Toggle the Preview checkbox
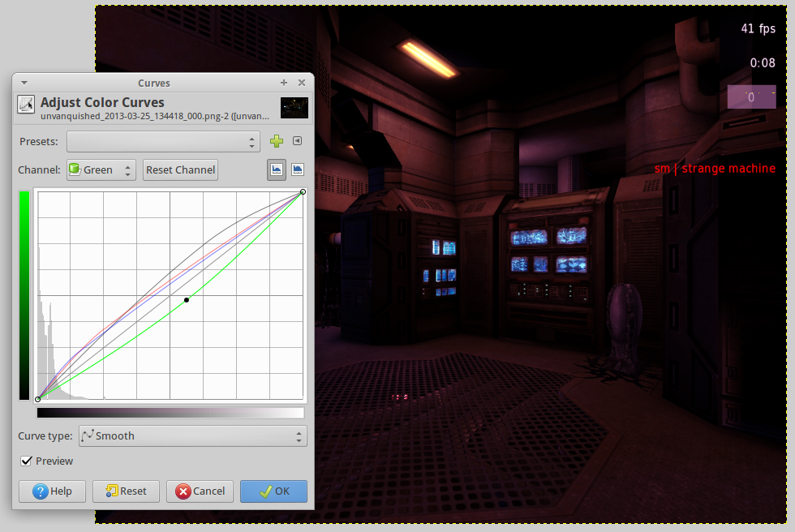Viewport: 795px width, 532px height. point(27,461)
